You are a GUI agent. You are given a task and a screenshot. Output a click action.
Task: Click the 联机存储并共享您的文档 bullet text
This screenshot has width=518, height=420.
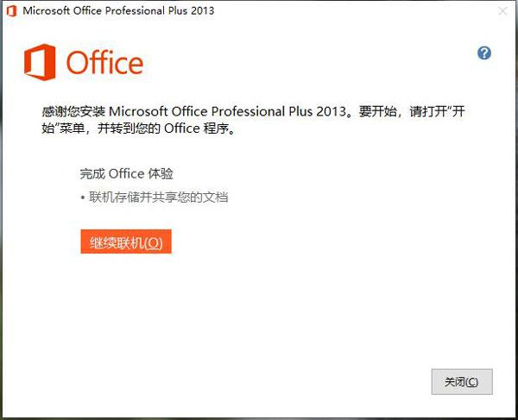tap(159, 197)
